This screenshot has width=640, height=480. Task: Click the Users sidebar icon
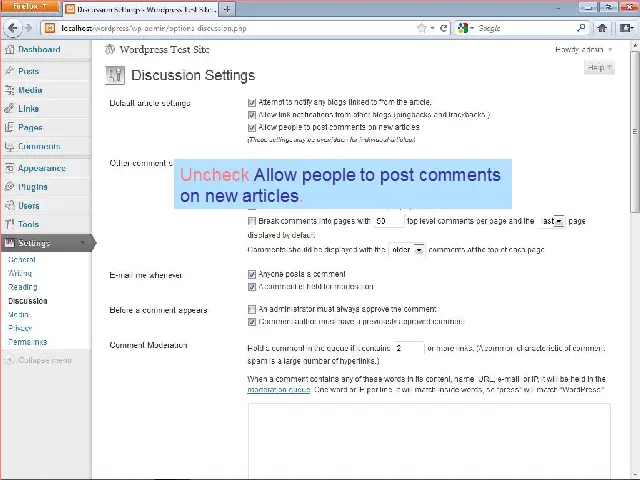[9, 205]
